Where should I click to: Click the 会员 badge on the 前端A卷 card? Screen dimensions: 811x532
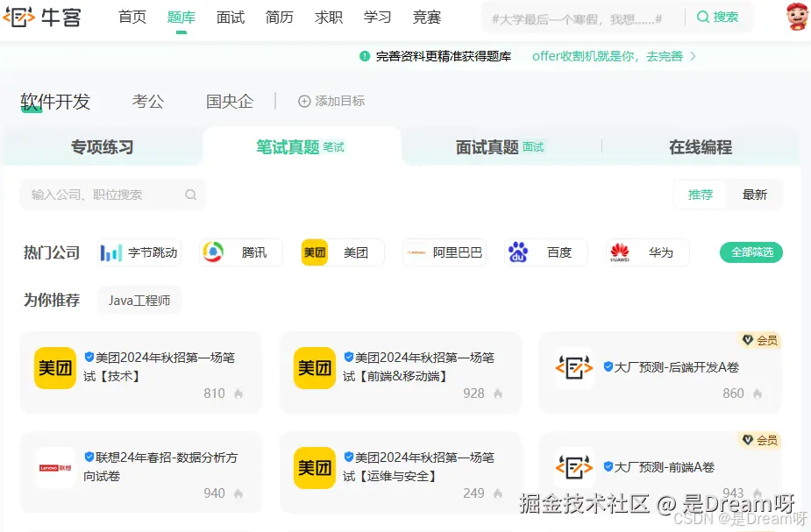pyautogui.click(x=760, y=440)
